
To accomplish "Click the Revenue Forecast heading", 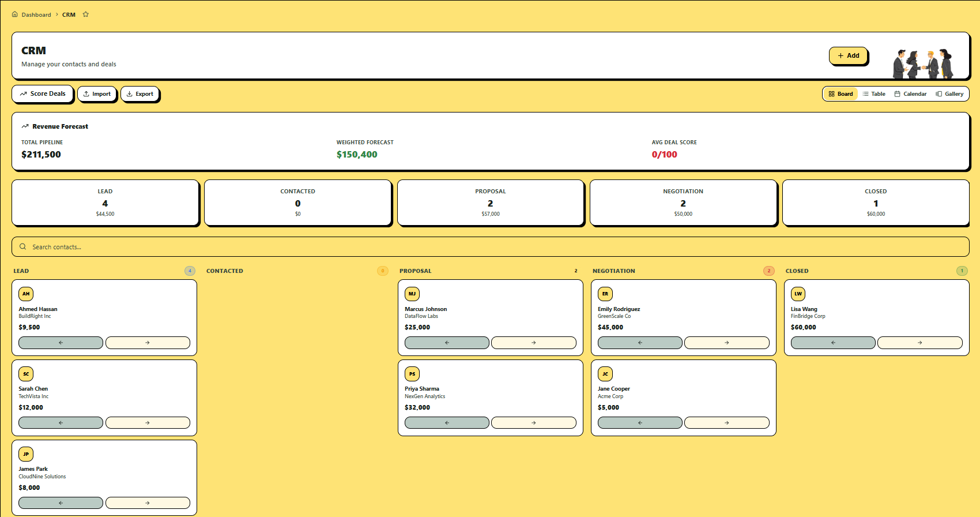I will click(61, 126).
